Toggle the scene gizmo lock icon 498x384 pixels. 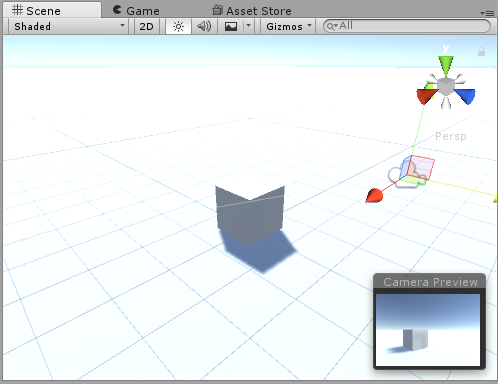(481, 51)
